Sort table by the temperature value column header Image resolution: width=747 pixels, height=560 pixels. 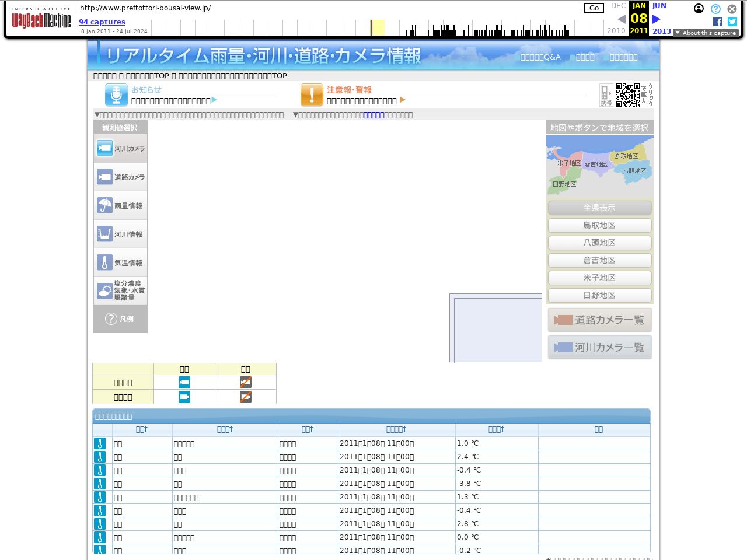click(496, 429)
